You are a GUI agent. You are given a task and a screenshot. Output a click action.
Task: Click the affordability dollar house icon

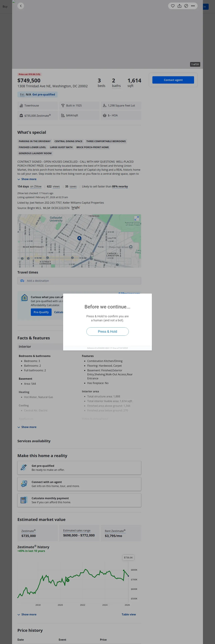[24, 298]
